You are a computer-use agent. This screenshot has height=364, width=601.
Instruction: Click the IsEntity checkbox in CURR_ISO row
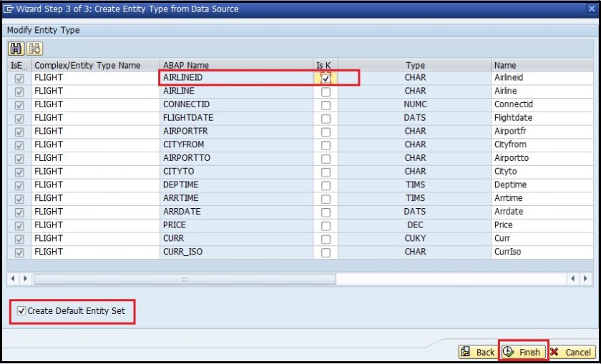click(19, 253)
